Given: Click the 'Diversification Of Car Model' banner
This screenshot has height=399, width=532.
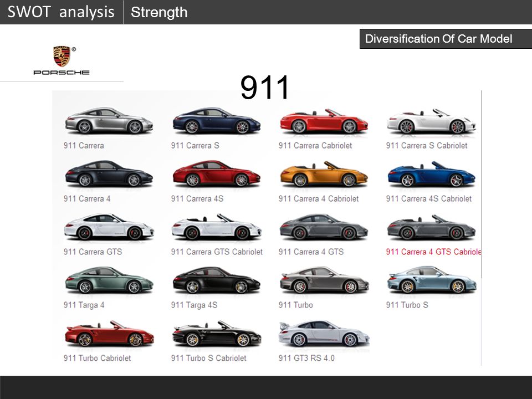Looking at the screenshot, I should 446,39.
